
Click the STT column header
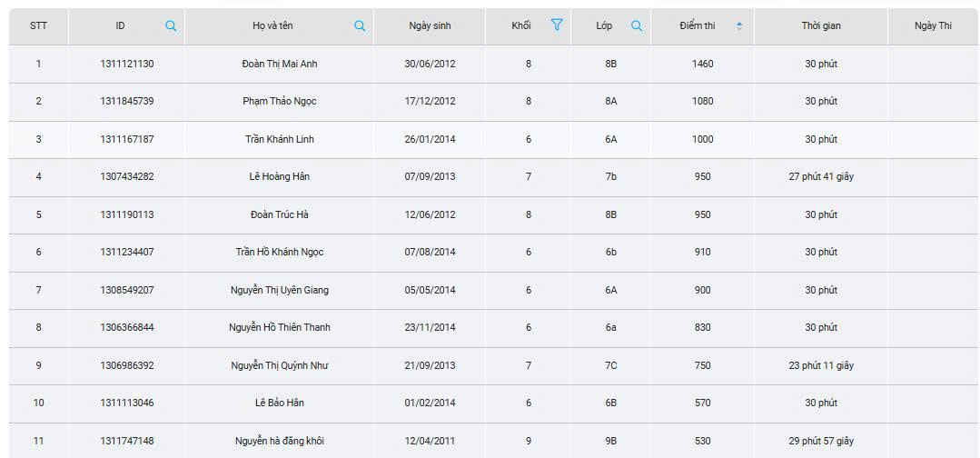point(38,26)
